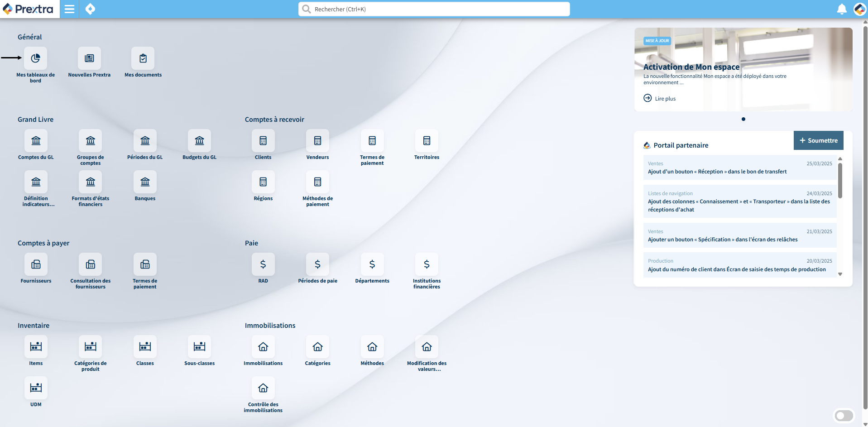Open Contrôle des immobilisations
Screen dimensions: 868x427
point(263,388)
